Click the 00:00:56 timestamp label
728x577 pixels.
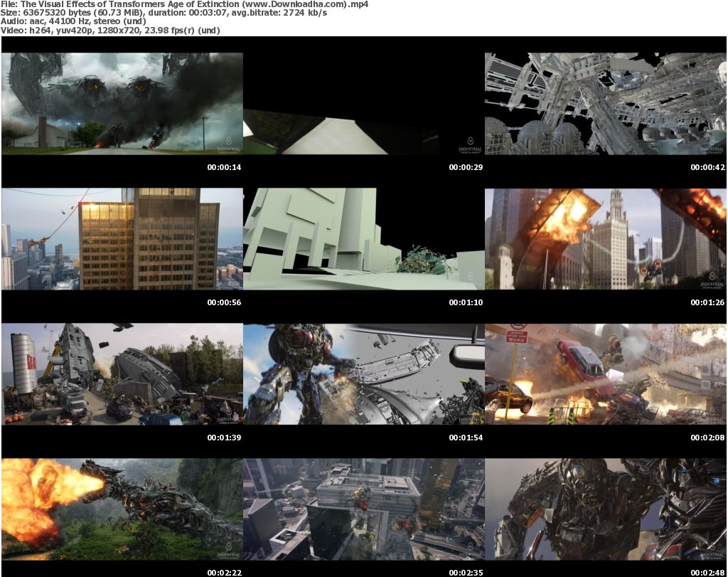click(x=224, y=302)
